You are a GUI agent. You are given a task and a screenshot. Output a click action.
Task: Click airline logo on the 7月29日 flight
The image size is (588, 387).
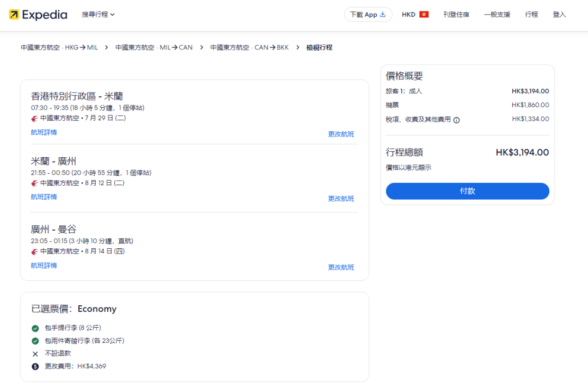click(34, 119)
